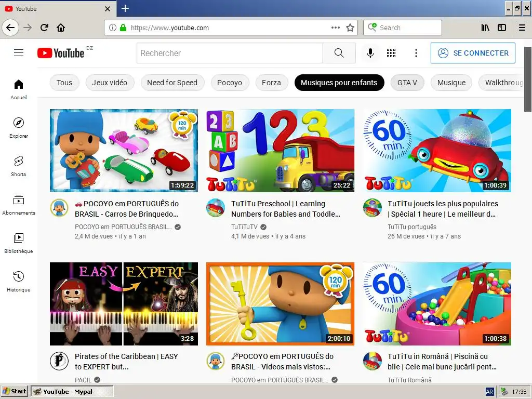Click the YouTube search magnifier button
This screenshot has height=399, width=532.
[339, 53]
